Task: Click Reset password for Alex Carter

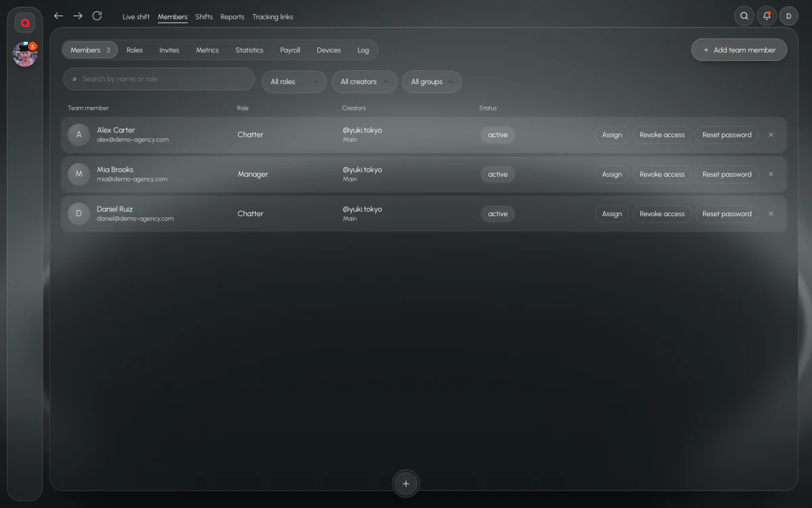Action: [727, 135]
